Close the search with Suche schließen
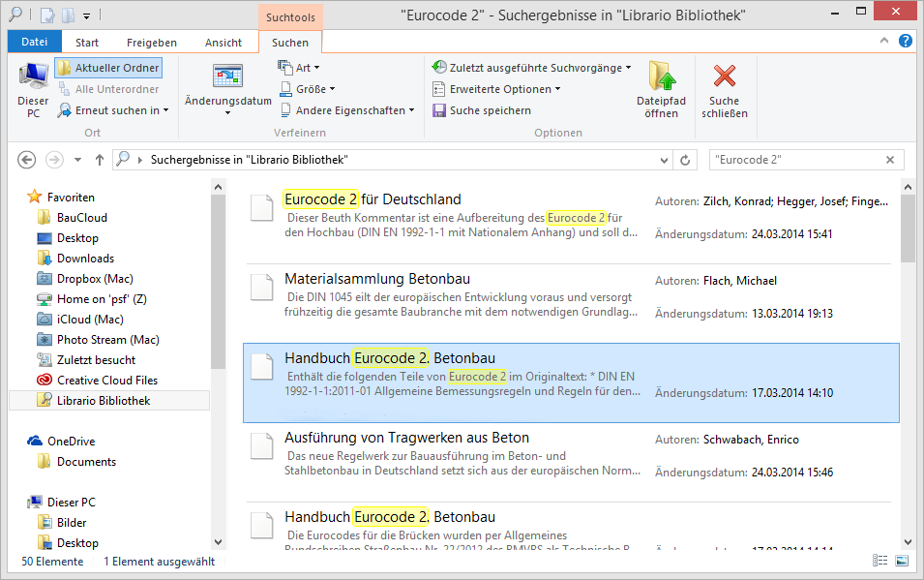 724,76
